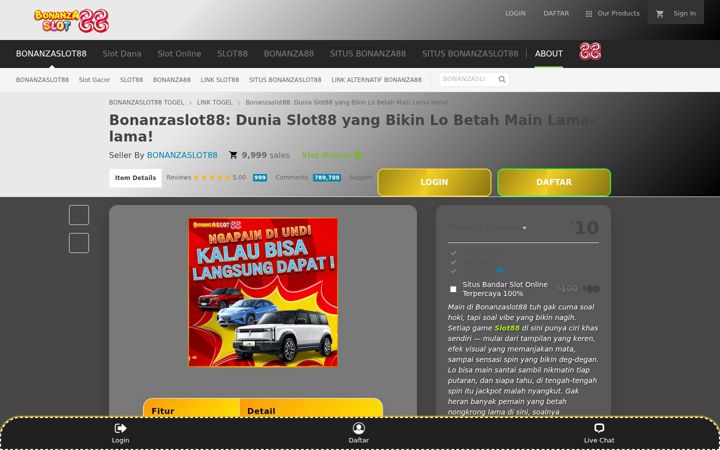Select BONANZA88 in the dark navigation bar
This screenshot has width=720, height=450.
(289, 54)
